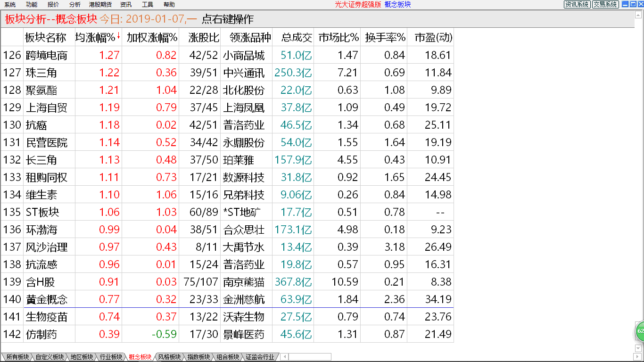Viewport: 644px width, 362px height.
Task: Click leading stock 永鼎股份
Action: point(244,142)
